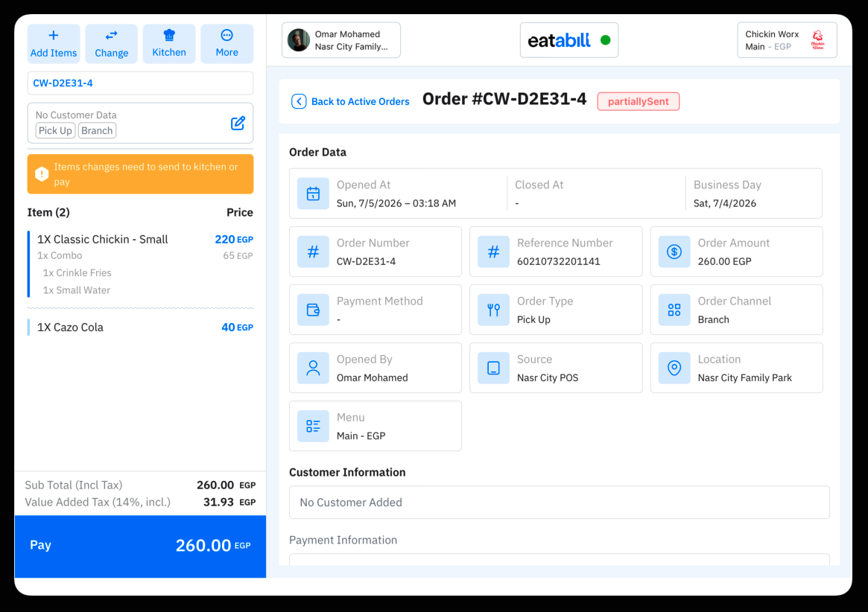Screen dimensions: 868x612
Task: Click the Add Items plus button
Action: 54,44
